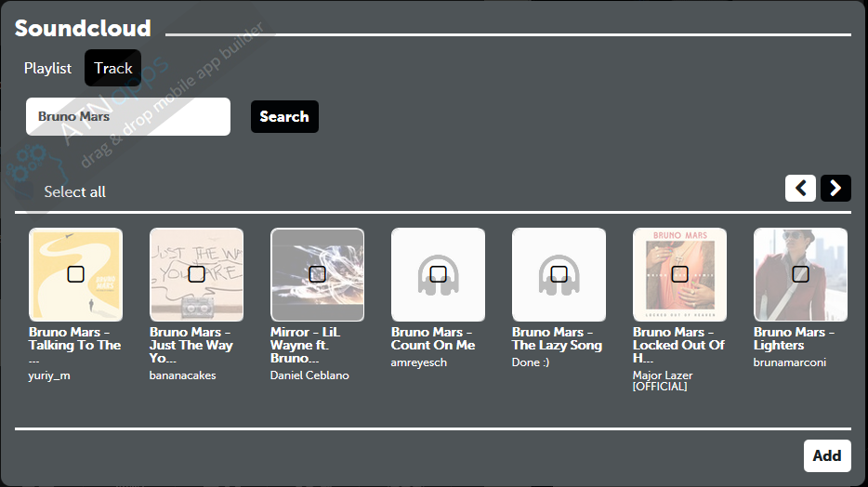868x487 pixels.
Task: Check the Talking To The Moon track checkbox
Action: [x=76, y=274]
